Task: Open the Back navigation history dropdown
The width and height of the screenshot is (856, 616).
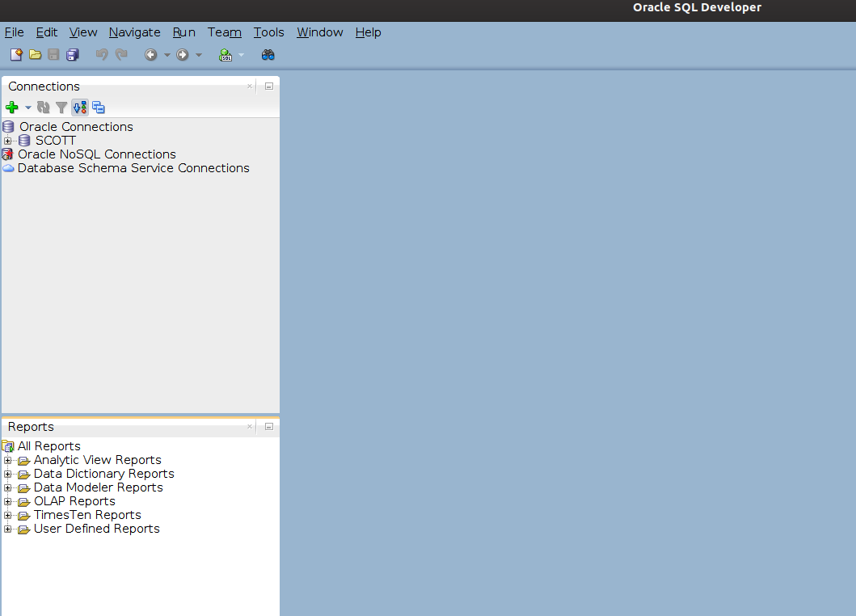Action: pos(167,55)
